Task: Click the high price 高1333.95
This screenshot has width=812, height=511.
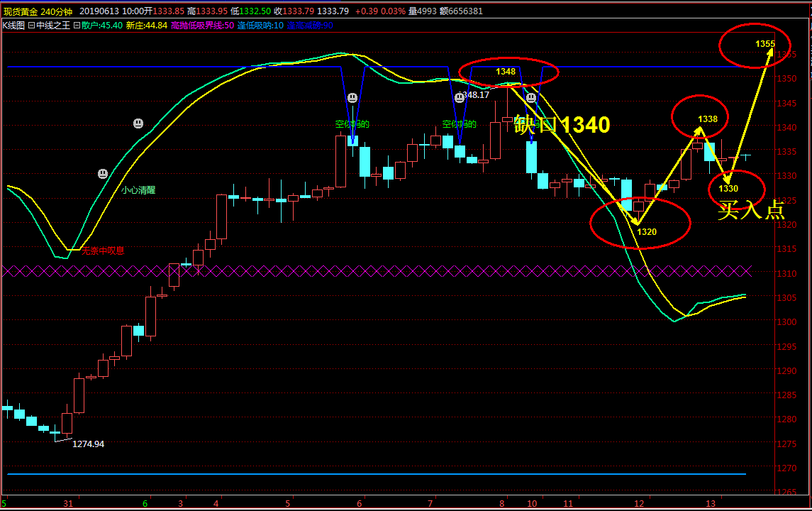Action: [207, 11]
